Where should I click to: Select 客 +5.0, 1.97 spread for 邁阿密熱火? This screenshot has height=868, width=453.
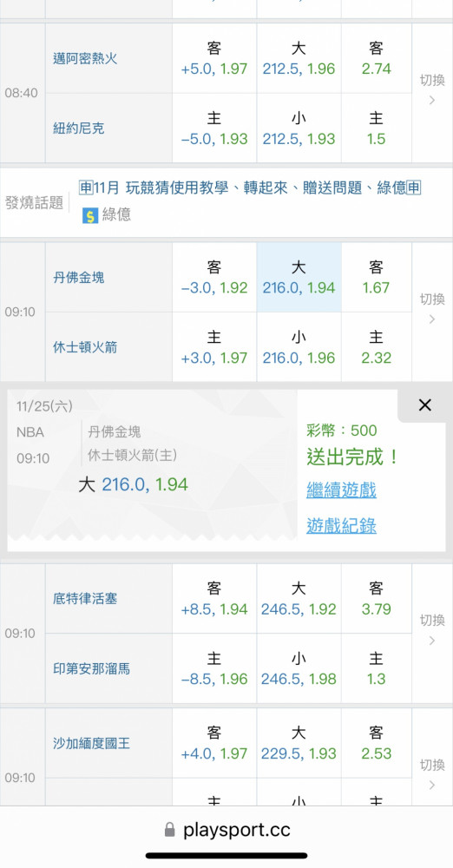point(214,58)
